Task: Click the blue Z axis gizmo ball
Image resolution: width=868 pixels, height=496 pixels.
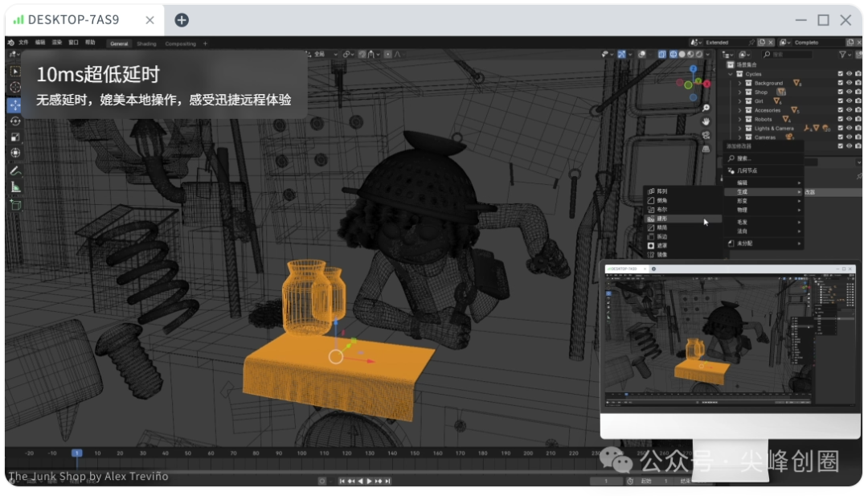Action: pos(693,68)
